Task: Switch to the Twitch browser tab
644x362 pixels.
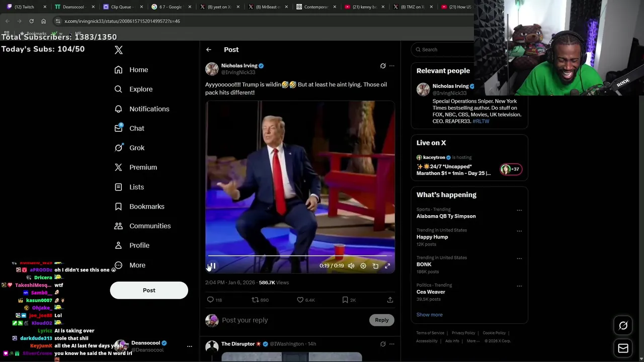Action: pyautogui.click(x=24, y=7)
